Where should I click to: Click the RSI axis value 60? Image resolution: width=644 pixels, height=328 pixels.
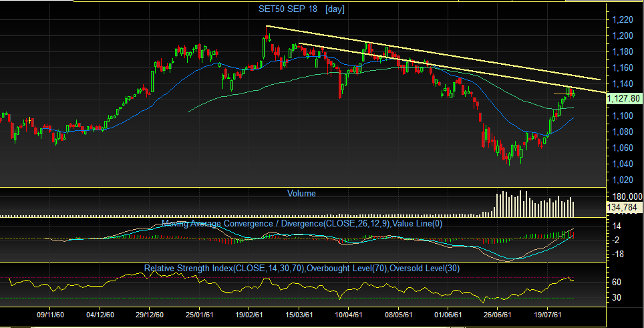pyautogui.click(x=617, y=282)
